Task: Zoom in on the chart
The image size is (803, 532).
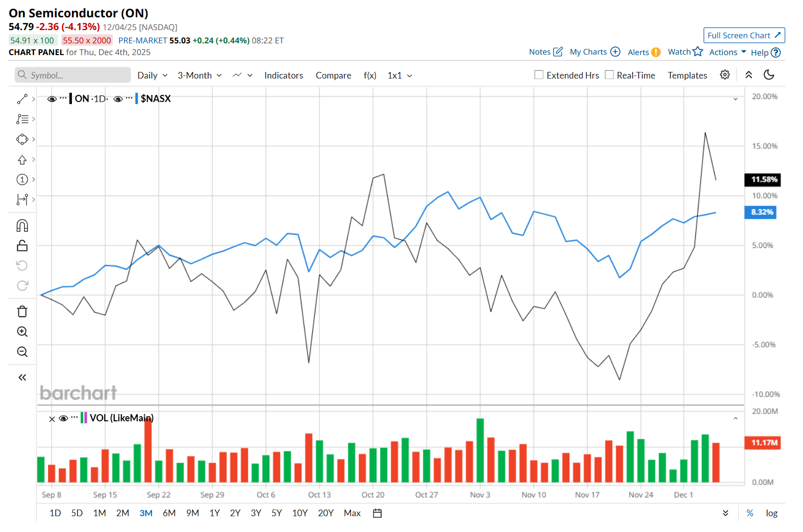Action: 22,332
